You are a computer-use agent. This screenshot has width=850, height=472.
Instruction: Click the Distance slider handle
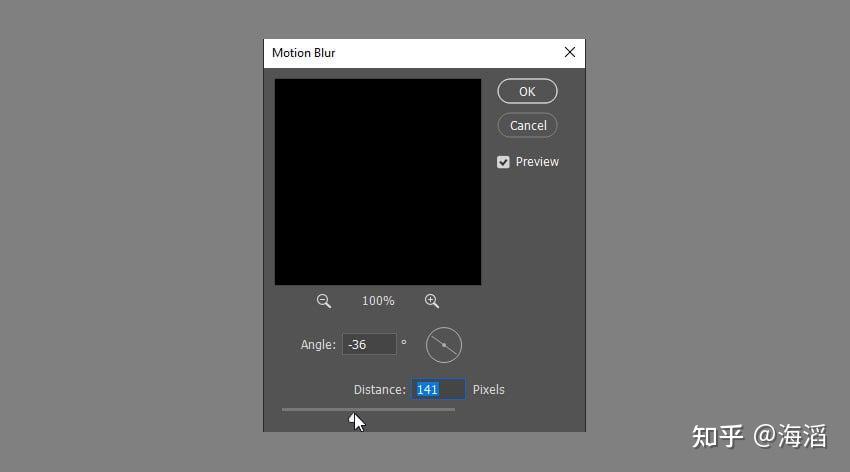[x=354, y=417]
